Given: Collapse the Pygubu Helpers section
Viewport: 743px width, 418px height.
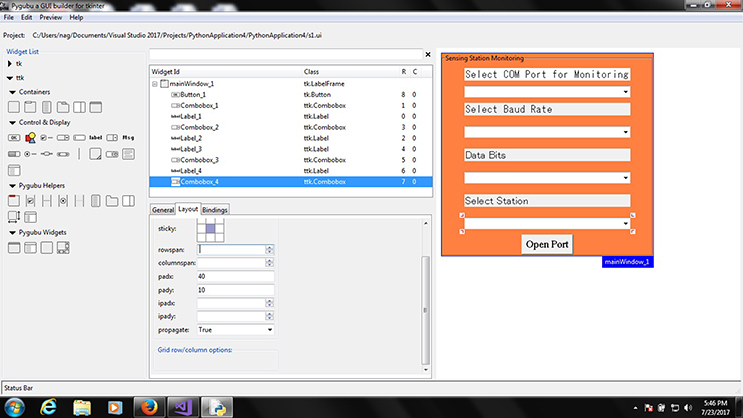Looking at the screenshot, I should [x=13, y=186].
